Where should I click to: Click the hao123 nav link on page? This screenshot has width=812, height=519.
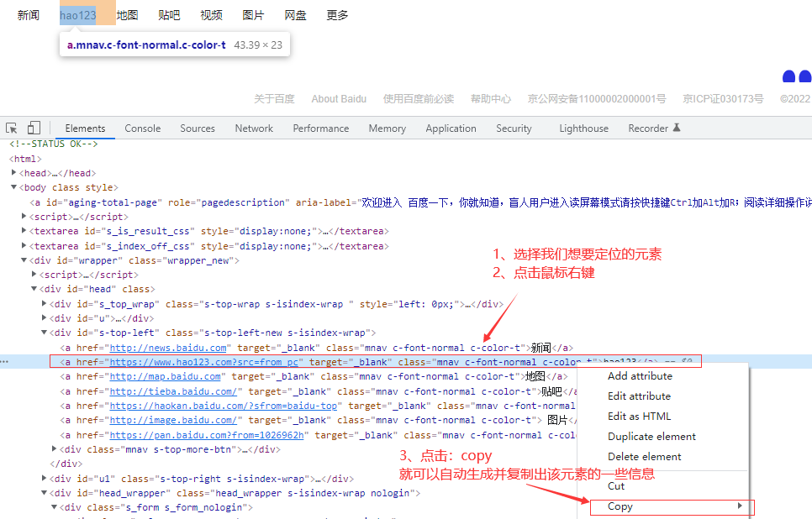pyautogui.click(x=77, y=15)
